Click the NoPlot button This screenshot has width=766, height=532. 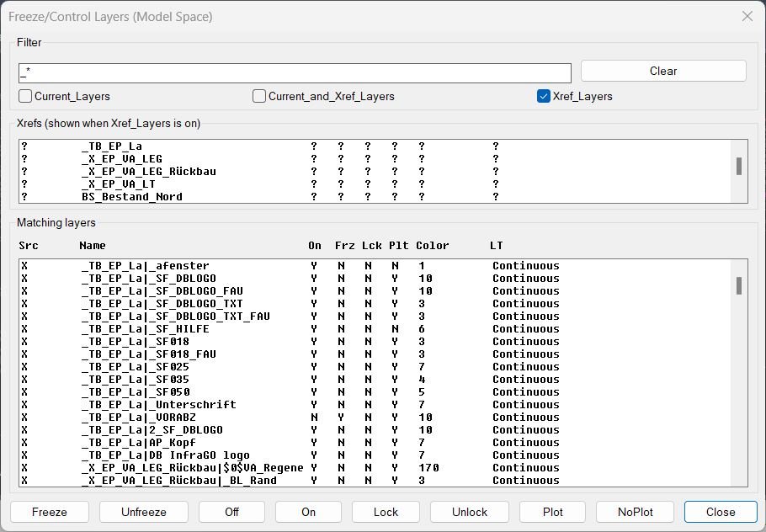[635, 512]
